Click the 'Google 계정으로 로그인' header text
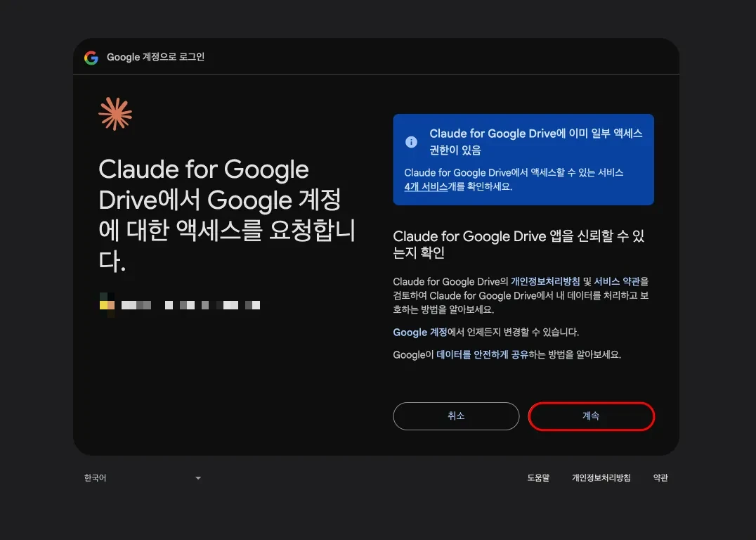This screenshot has width=756, height=540. [x=156, y=57]
